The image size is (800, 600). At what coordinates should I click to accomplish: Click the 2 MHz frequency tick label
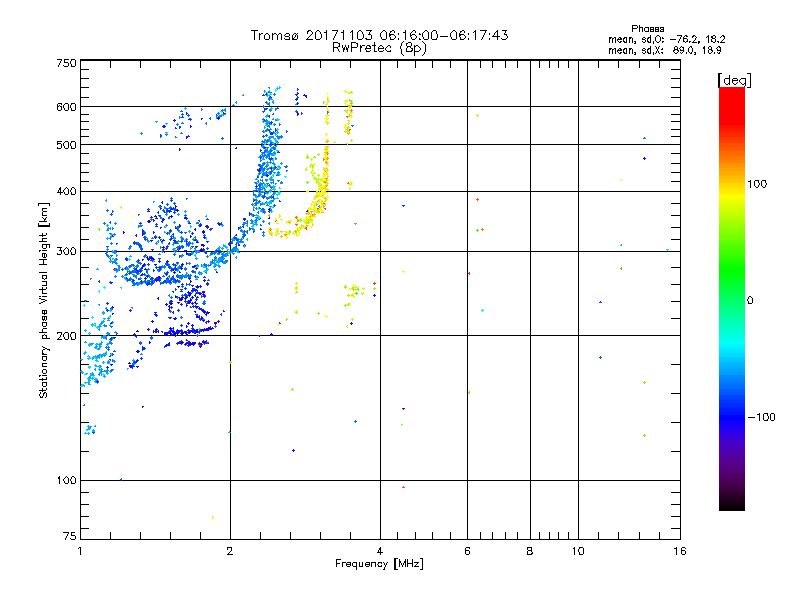click(230, 551)
